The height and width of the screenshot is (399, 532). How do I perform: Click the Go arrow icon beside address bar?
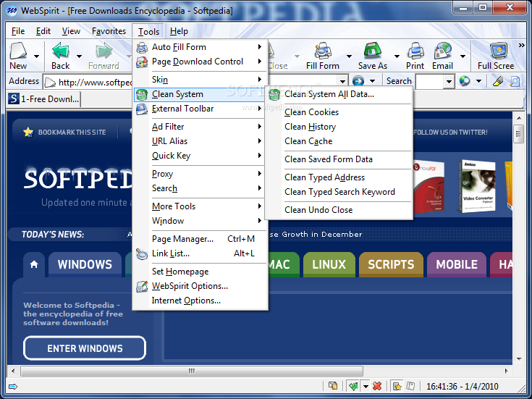tap(358, 81)
